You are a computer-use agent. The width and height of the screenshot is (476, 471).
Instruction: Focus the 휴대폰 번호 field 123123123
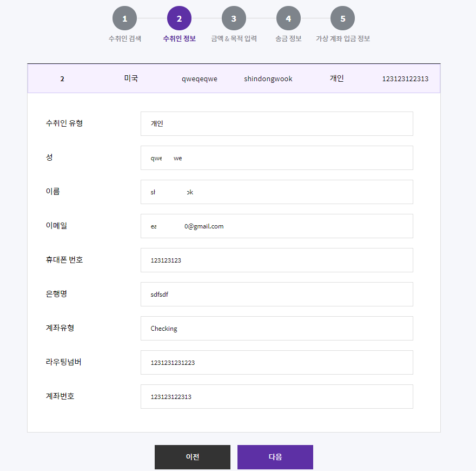[x=277, y=260]
